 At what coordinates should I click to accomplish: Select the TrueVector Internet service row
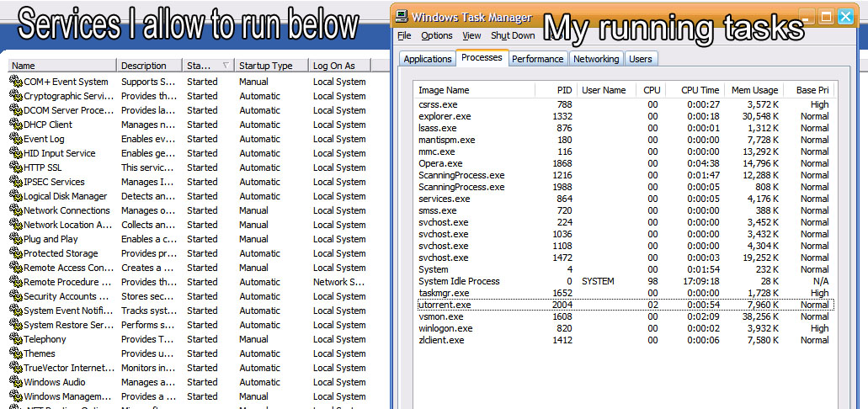click(x=189, y=368)
